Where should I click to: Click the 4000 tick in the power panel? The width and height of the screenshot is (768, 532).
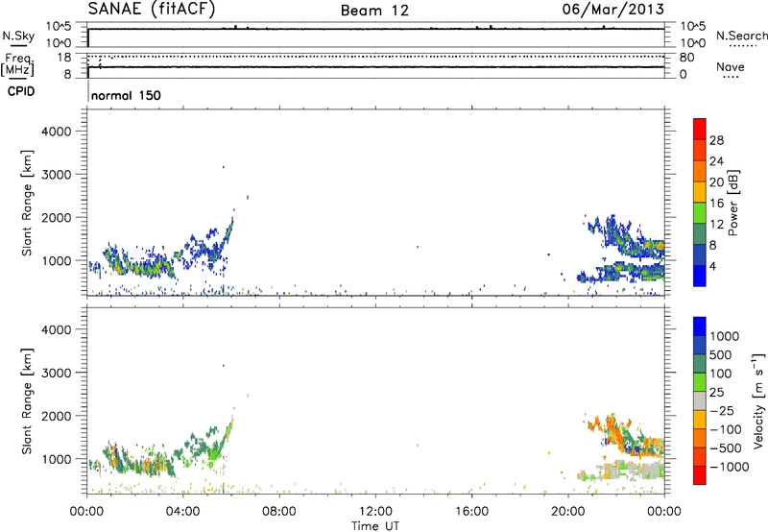coord(56,132)
